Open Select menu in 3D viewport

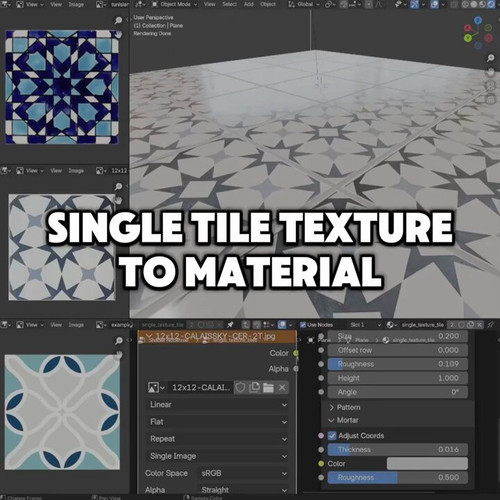[x=229, y=4]
